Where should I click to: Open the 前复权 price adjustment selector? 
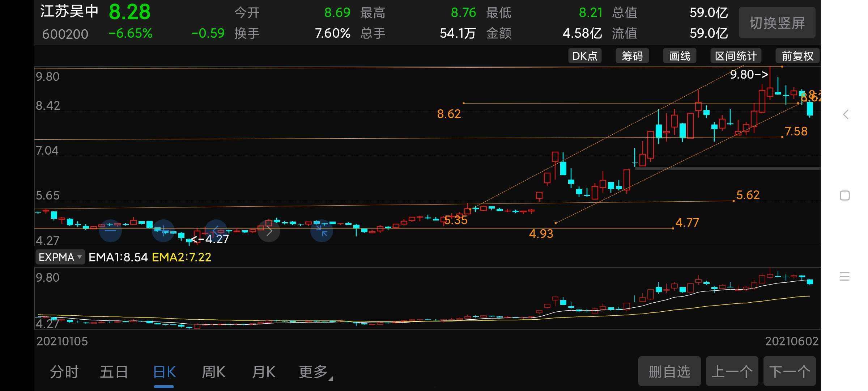click(797, 56)
